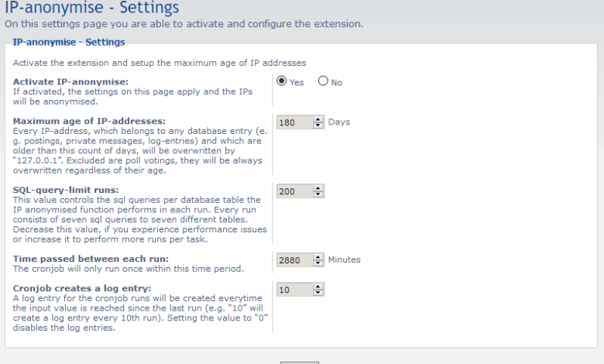Increase the maximum IP age days
The height and width of the screenshot is (364, 604).
tap(318, 119)
